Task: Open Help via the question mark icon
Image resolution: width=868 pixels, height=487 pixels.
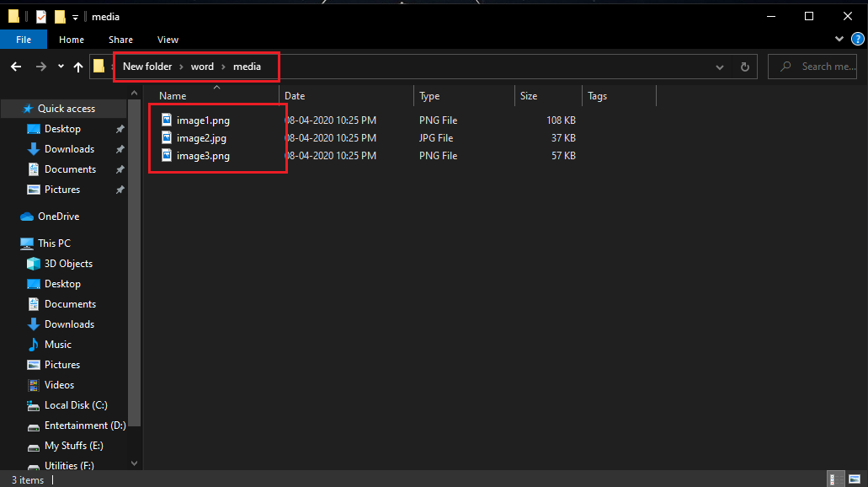Action: pyautogui.click(x=857, y=39)
